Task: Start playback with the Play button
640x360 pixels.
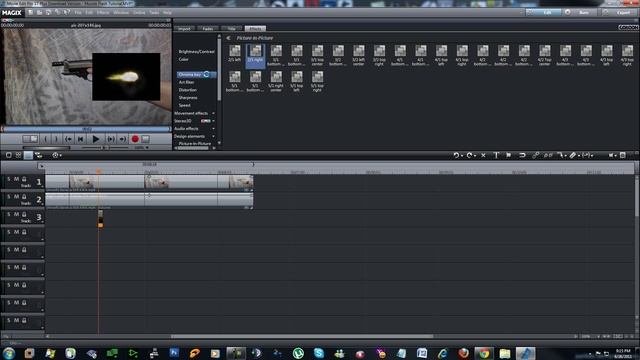Action: 96,139
